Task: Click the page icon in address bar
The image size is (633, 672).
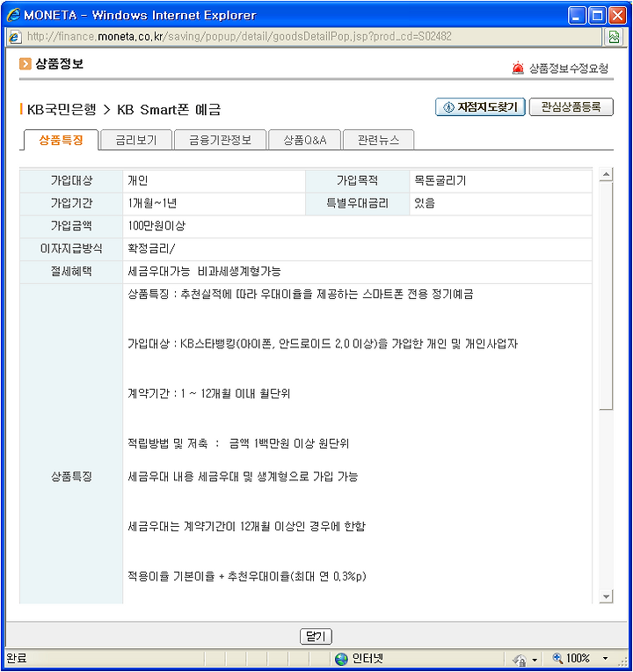Action: pos(14,37)
